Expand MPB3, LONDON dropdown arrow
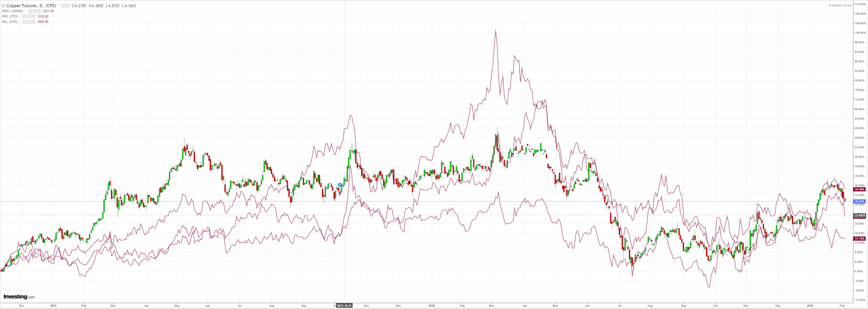The height and width of the screenshot is (309, 868). 25,11
